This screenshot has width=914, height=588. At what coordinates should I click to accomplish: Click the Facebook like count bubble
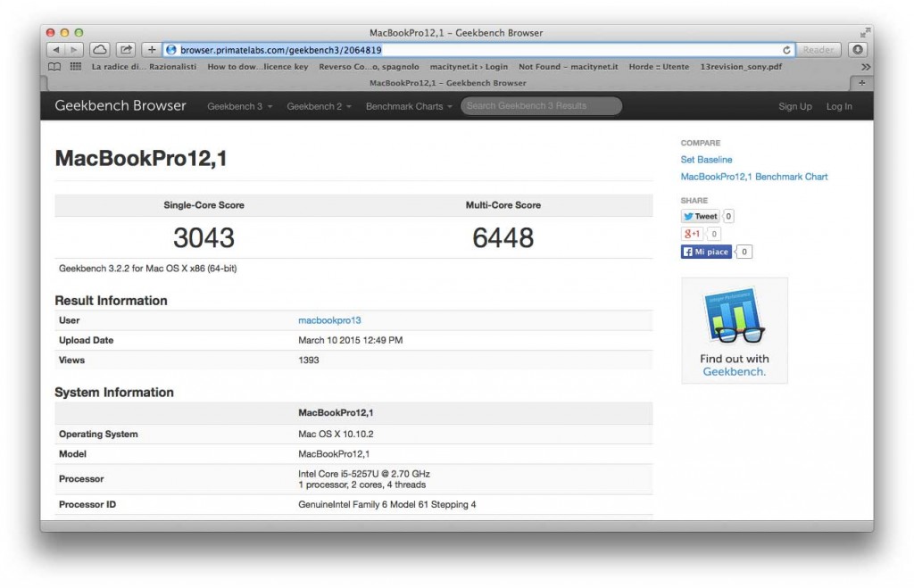tap(744, 252)
